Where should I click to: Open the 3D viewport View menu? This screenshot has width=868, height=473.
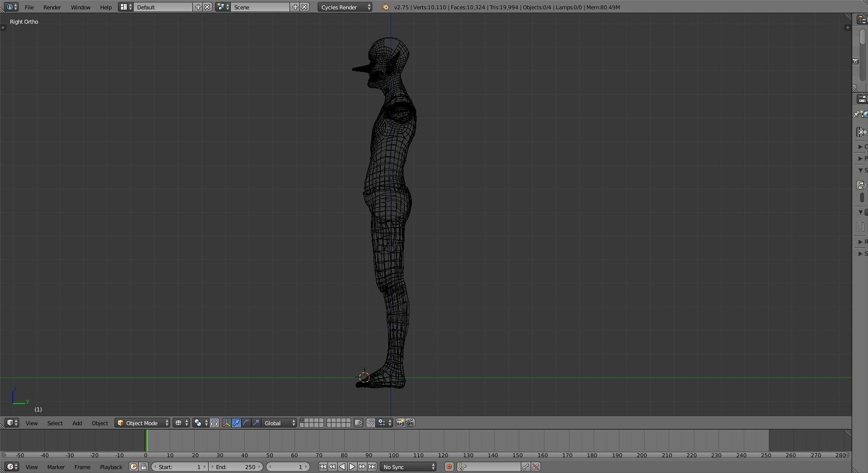(32, 423)
